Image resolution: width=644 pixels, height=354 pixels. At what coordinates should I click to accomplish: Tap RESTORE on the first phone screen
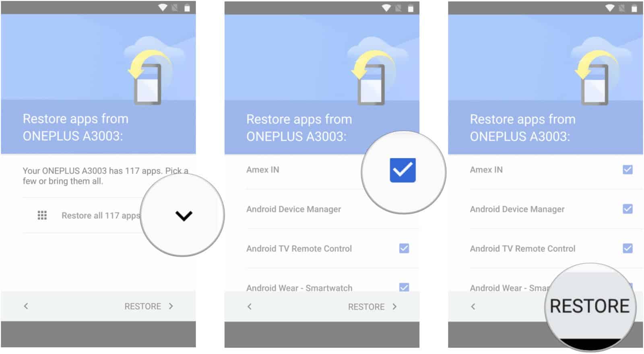point(142,306)
